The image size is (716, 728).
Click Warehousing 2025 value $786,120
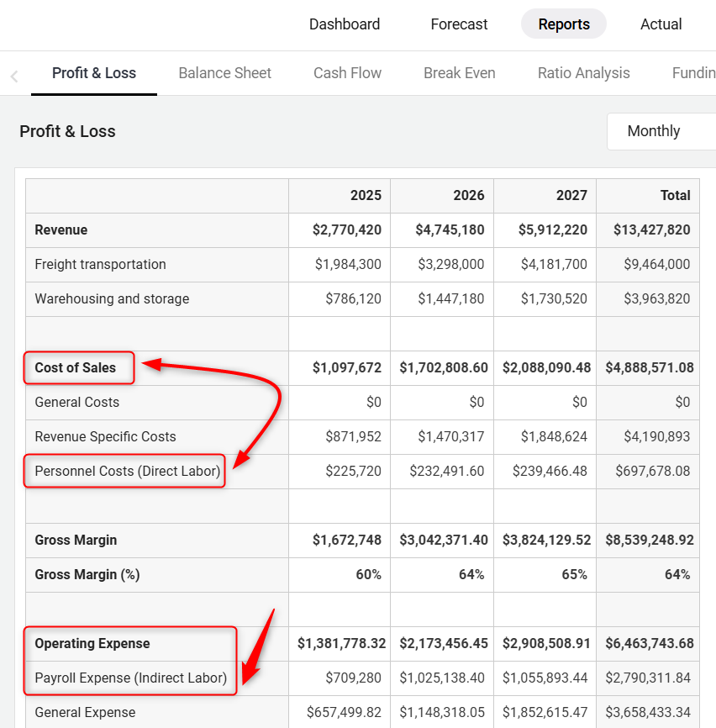tap(353, 298)
